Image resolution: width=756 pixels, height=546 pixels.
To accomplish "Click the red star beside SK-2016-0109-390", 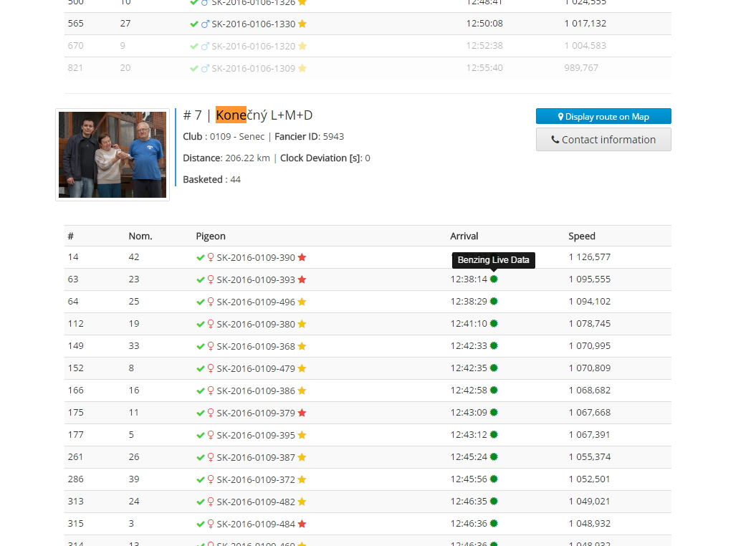I will [x=302, y=257].
